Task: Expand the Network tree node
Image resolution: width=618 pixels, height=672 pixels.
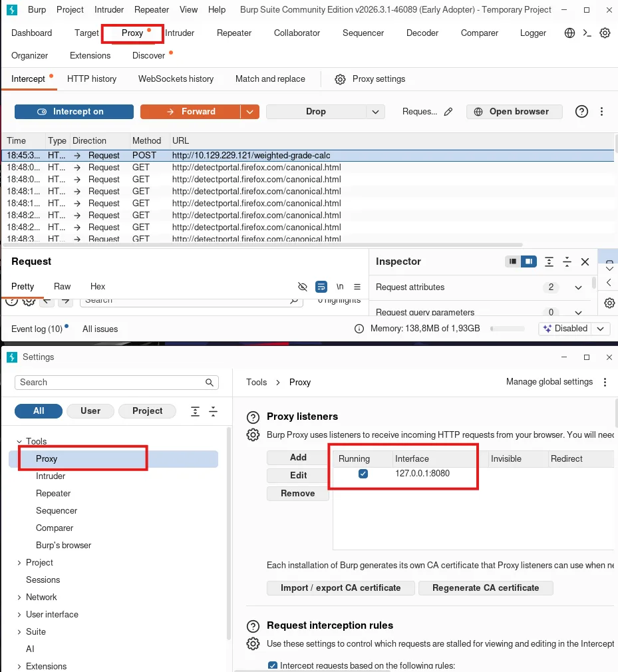Action: pos(19,597)
